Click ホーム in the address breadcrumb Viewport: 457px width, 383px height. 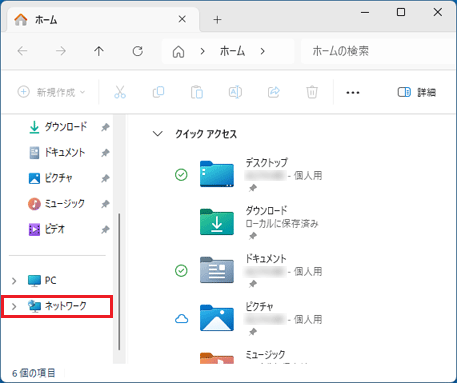click(x=232, y=51)
